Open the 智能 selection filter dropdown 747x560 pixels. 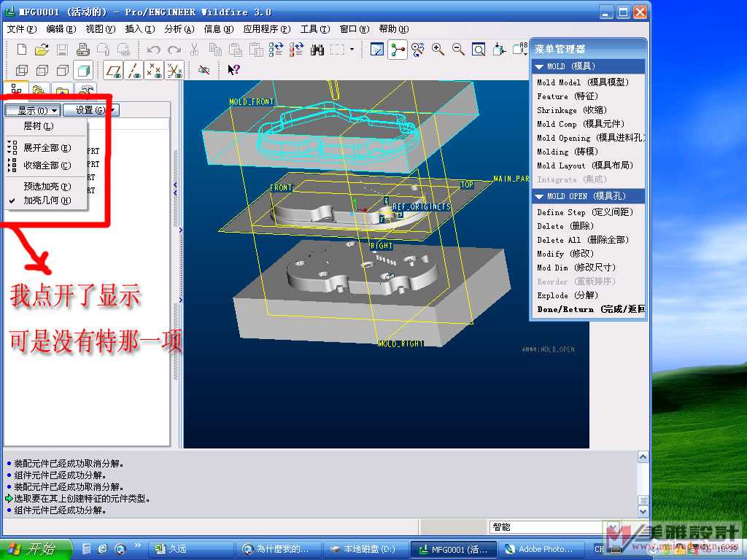tap(613, 526)
